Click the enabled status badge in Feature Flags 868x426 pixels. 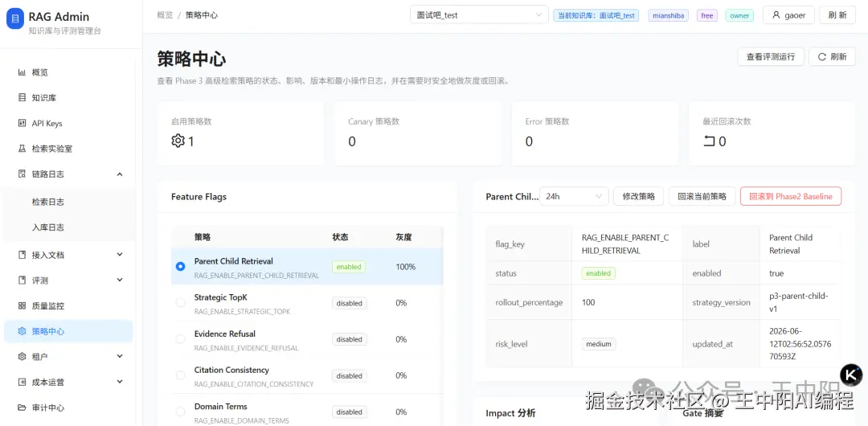tap(349, 267)
